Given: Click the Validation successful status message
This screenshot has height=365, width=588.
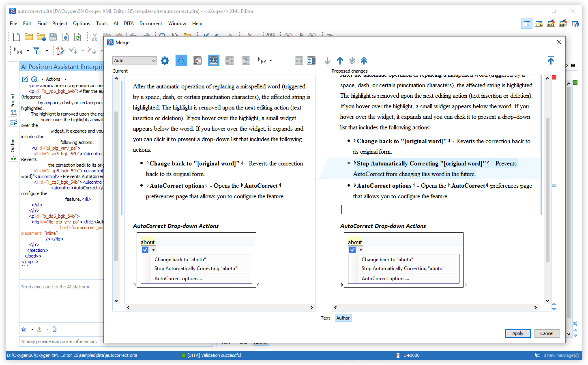Looking at the screenshot, I should (x=211, y=355).
